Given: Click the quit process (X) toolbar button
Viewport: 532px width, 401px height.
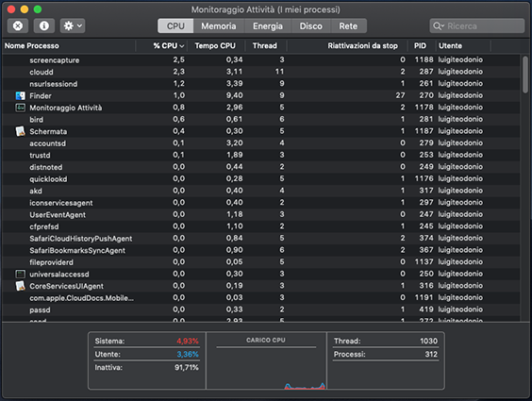Looking at the screenshot, I should [x=18, y=25].
